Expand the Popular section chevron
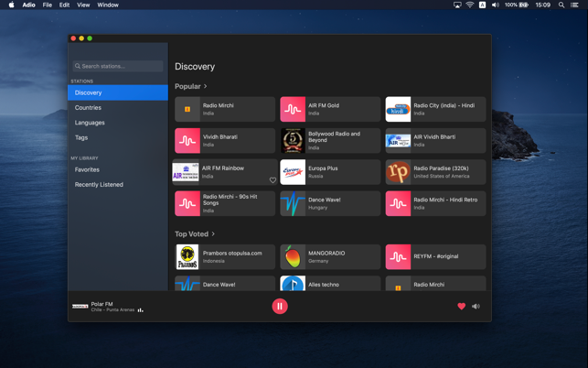The height and width of the screenshot is (368, 588). tap(205, 86)
